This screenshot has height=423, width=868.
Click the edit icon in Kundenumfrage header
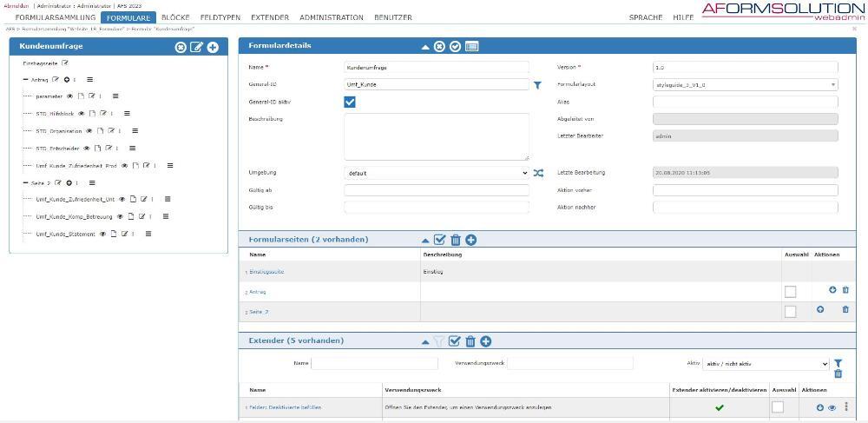point(196,47)
